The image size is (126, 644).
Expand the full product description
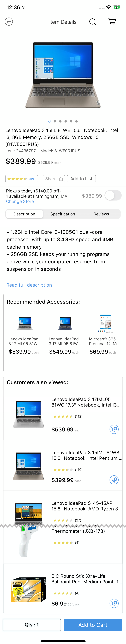point(29,285)
